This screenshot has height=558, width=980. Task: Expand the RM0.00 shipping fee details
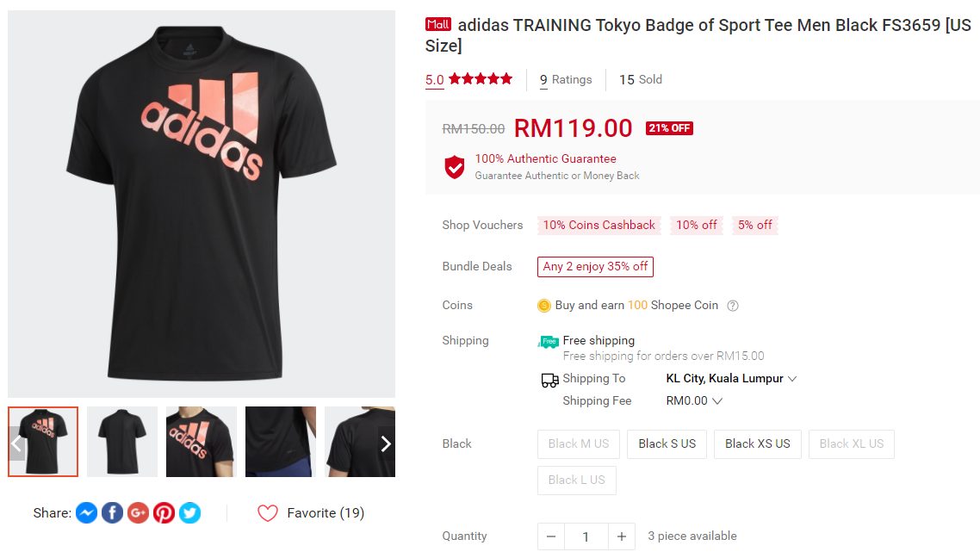click(694, 401)
